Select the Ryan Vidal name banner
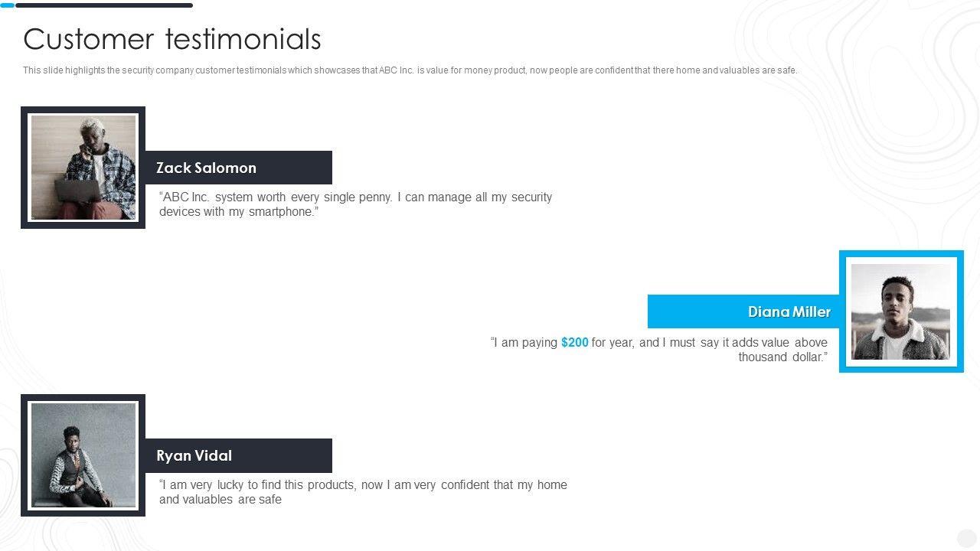 point(238,455)
